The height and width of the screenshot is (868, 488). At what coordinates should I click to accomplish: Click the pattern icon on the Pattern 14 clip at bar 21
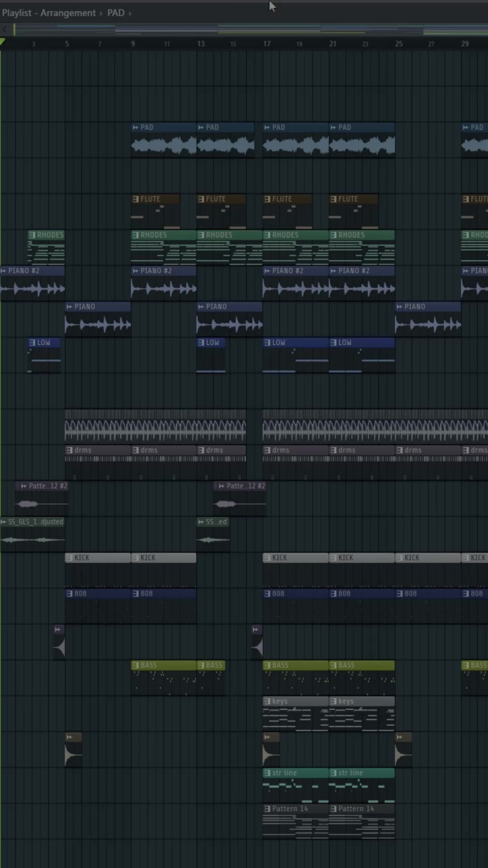(333, 809)
